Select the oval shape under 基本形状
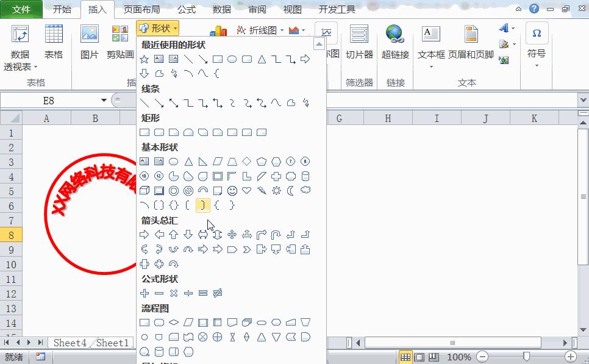This screenshot has height=364, width=589. pos(174,161)
